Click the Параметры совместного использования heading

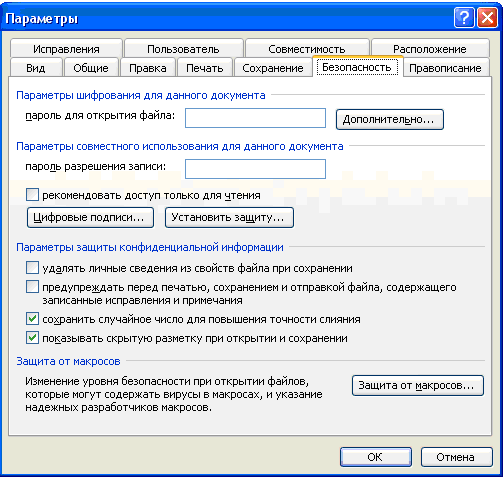tap(180, 146)
